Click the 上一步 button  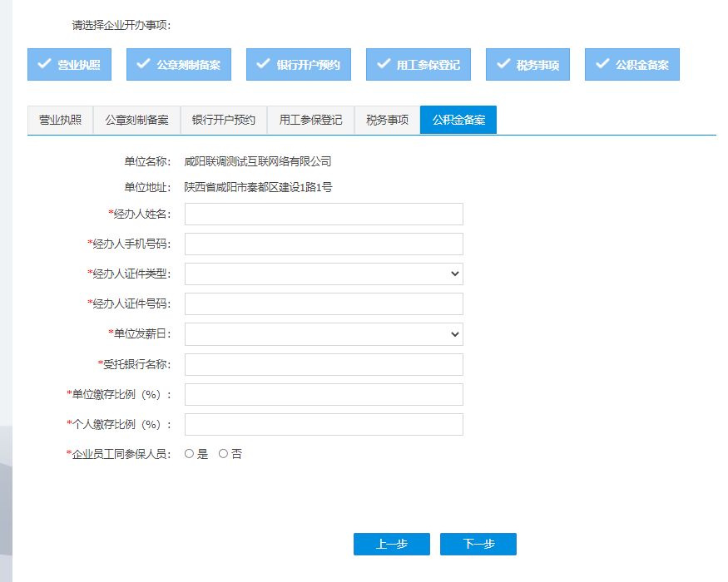click(391, 544)
